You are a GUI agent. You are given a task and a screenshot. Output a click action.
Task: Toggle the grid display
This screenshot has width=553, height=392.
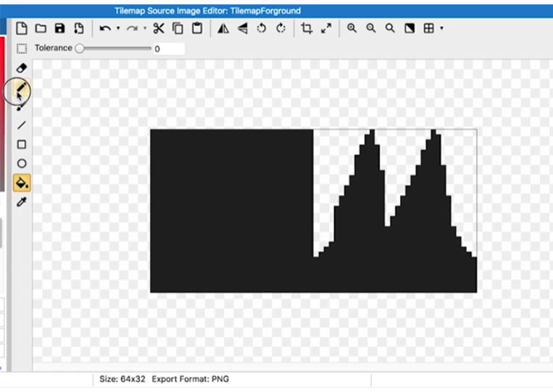tap(429, 28)
